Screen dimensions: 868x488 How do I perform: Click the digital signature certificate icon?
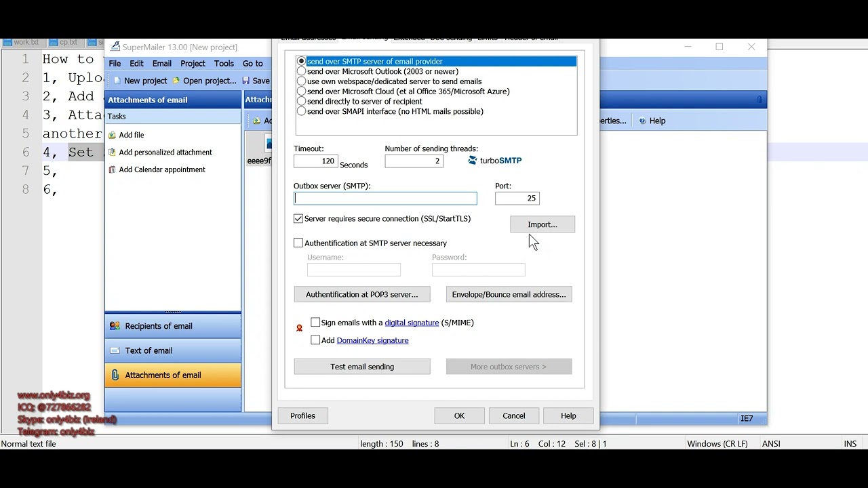(x=299, y=328)
